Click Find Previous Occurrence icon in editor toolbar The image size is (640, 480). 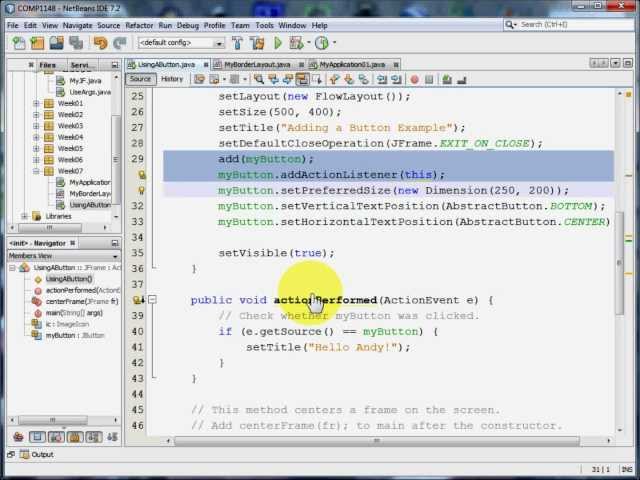pos(273,79)
